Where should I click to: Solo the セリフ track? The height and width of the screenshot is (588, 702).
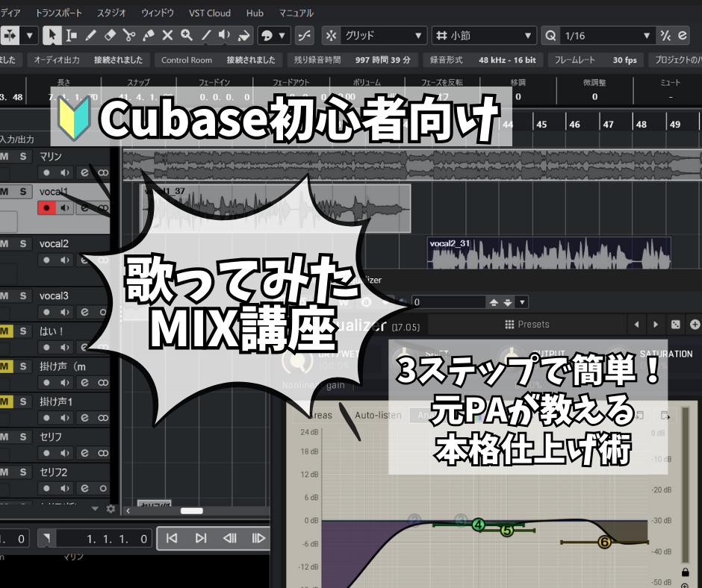click(x=23, y=437)
